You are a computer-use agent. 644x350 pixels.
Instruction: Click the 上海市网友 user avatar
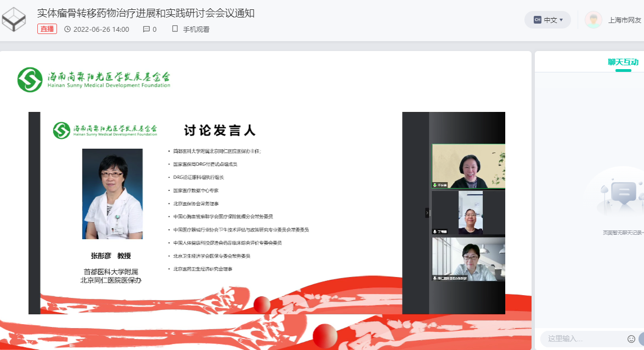[593, 20]
